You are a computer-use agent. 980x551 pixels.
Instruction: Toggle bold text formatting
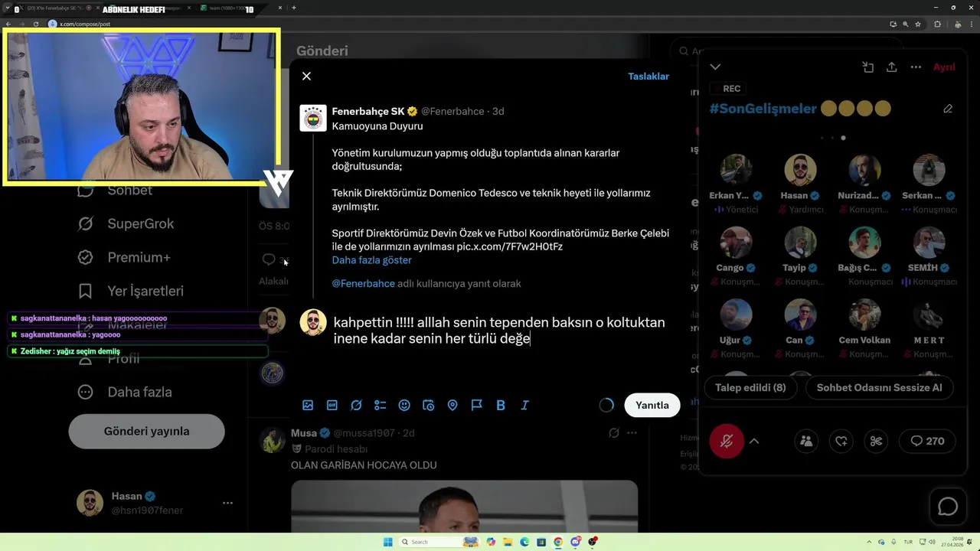point(501,405)
